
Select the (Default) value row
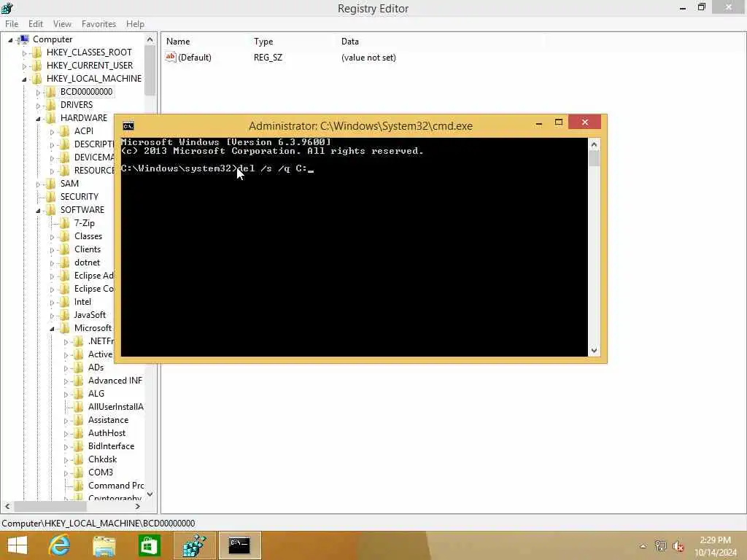pos(280,58)
